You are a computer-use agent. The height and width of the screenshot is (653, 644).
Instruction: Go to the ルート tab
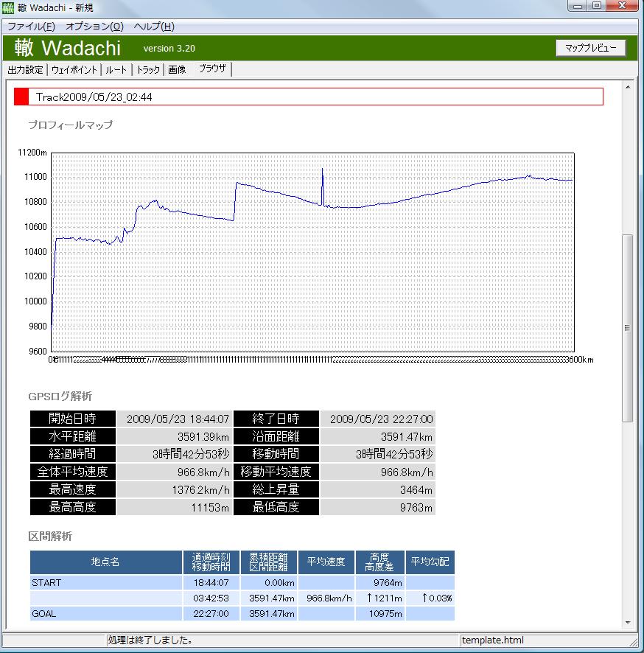pyautogui.click(x=116, y=70)
